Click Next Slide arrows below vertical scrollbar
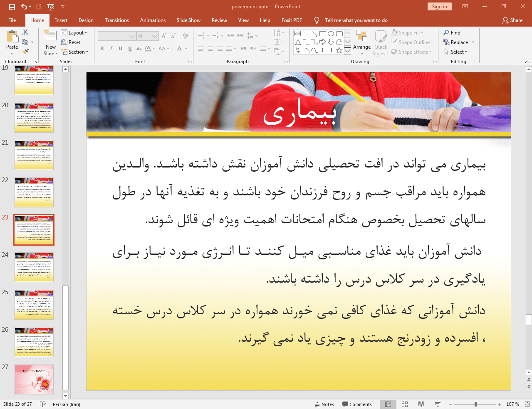 (529, 386)
